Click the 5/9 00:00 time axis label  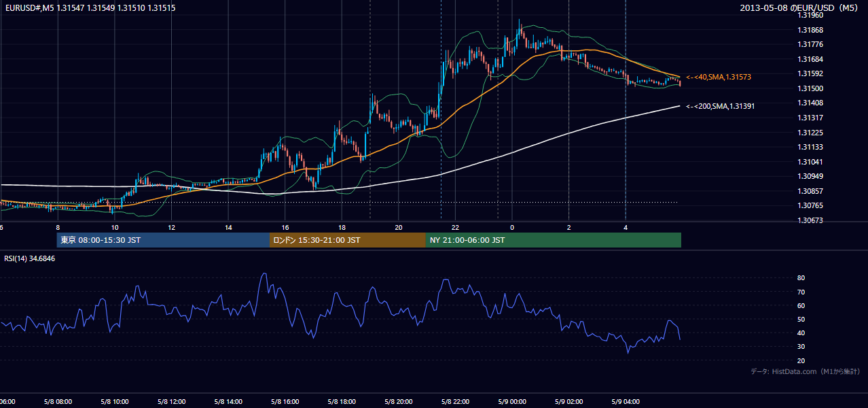point(511,402)
